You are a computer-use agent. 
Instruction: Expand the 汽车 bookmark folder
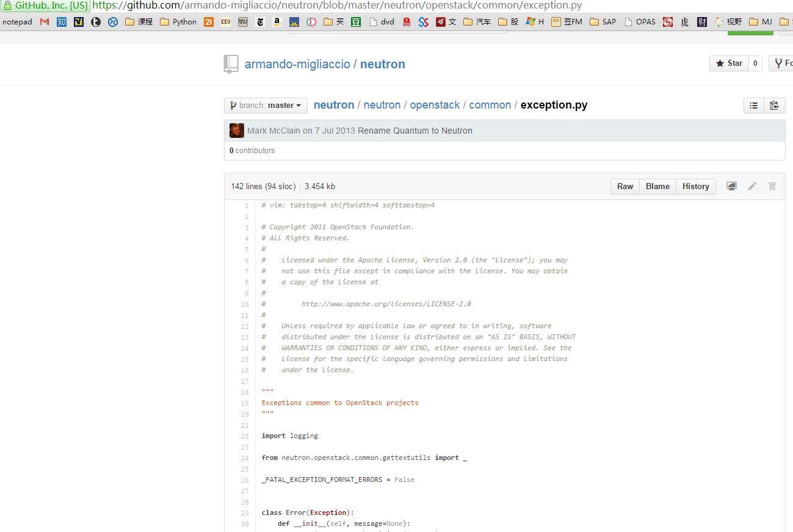point(477,22)
